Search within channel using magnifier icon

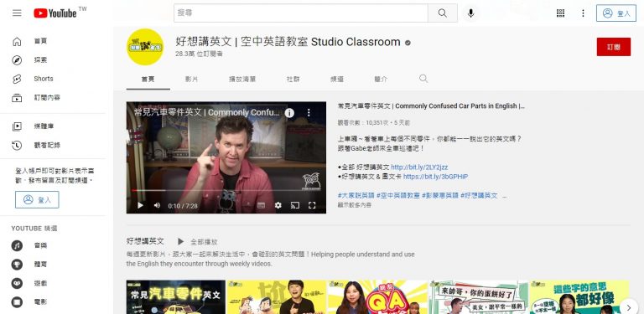pos(423,79)
